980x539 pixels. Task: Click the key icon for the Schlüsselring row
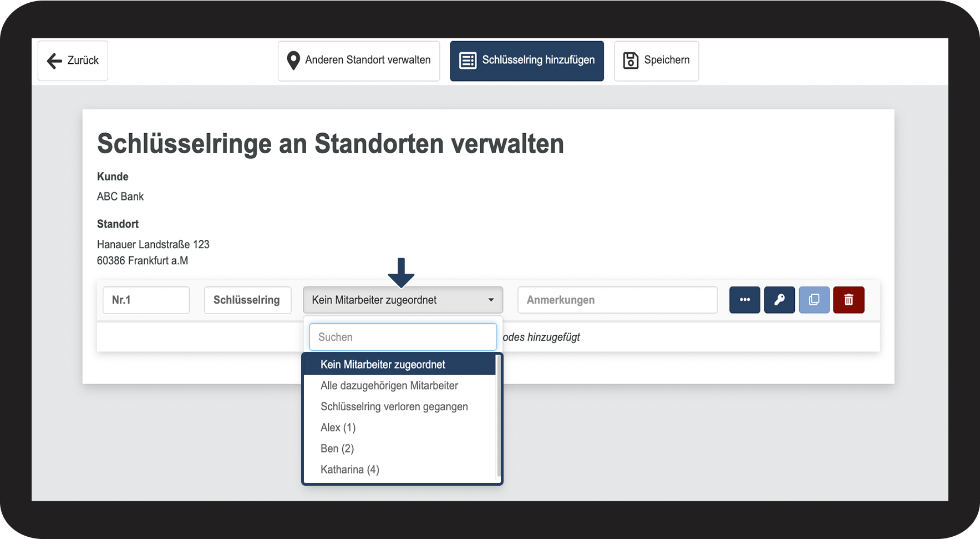click(779, 300)
